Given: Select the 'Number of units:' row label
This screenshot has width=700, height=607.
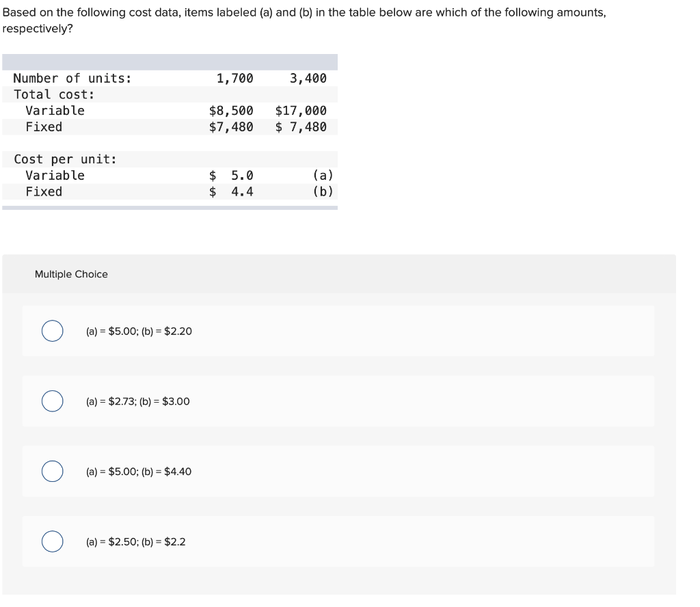Looking at the screenshot, I should pyautogui.click(x=72, y=78).
